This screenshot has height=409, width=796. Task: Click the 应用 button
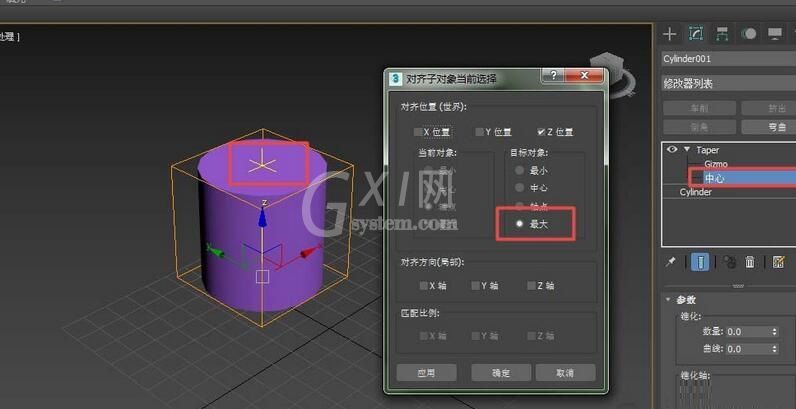point(426,373)
